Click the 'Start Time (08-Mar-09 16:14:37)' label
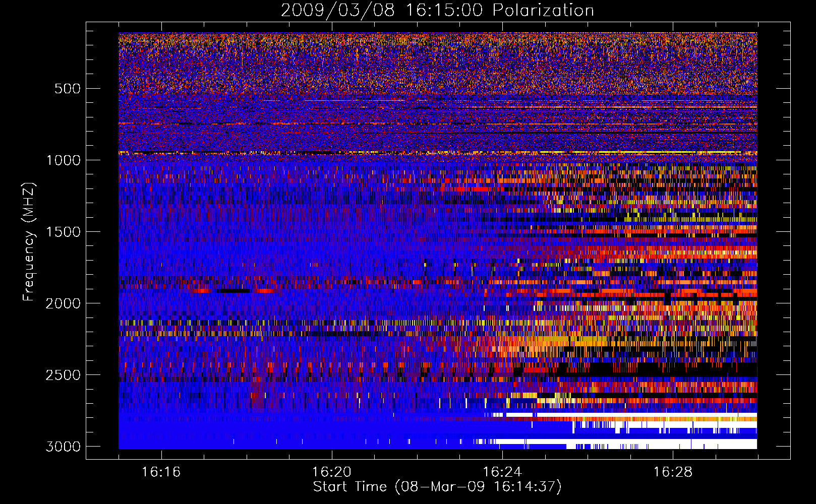Image resolution: width=816 pixels, height=504 pixels. pos(437,487)
